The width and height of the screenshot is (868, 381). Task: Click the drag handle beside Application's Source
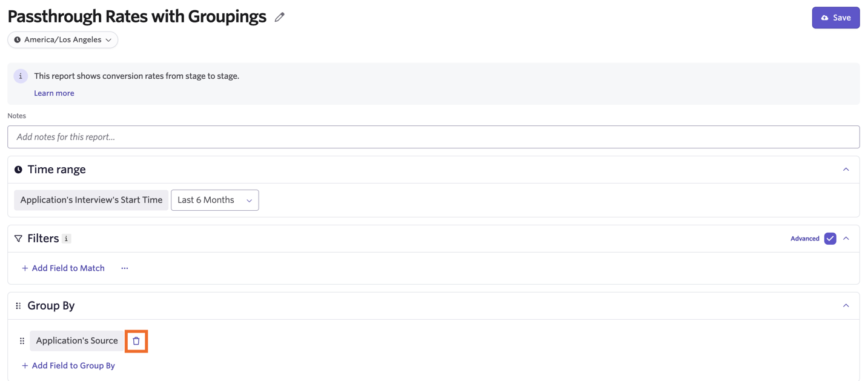coord(22,341)
